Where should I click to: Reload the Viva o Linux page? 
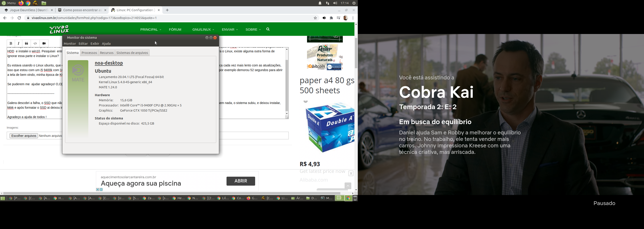(x=19, y=18)
